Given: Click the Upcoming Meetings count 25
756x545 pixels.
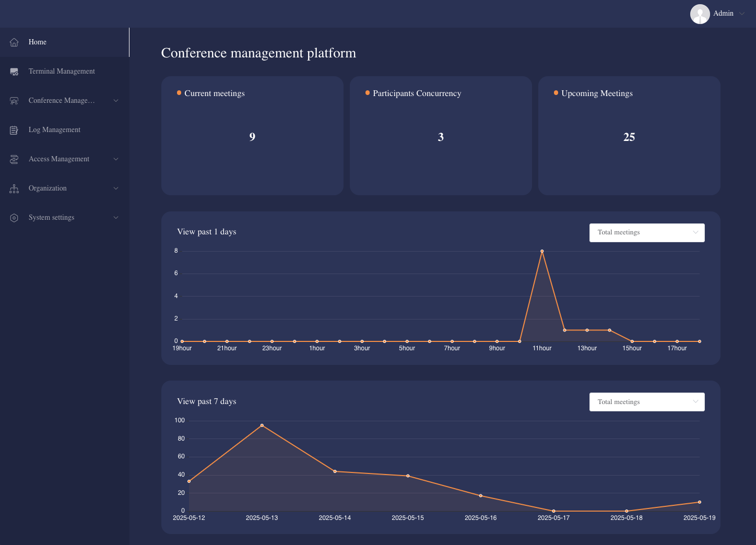Looking at the screenshot, I should tap(629, 137).
